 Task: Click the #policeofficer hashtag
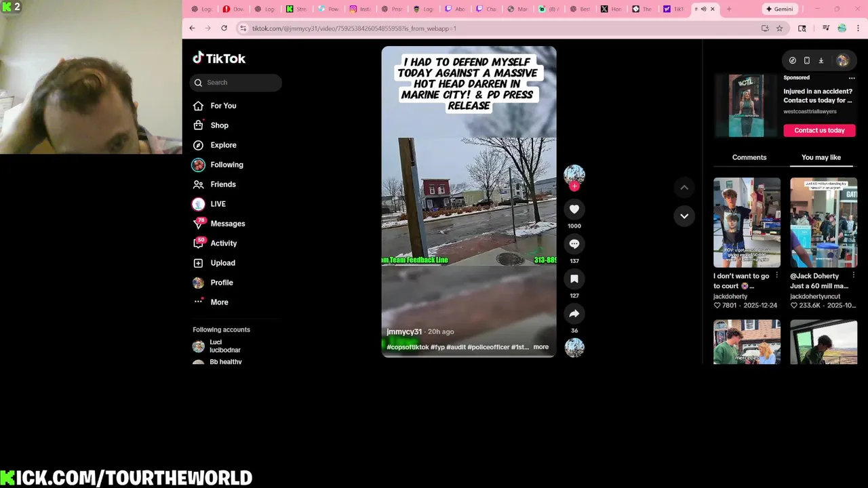488,347
